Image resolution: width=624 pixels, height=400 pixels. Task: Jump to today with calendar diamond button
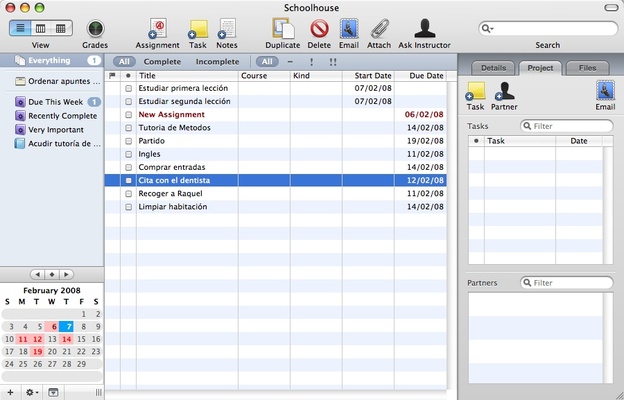(x=52, y=275)
